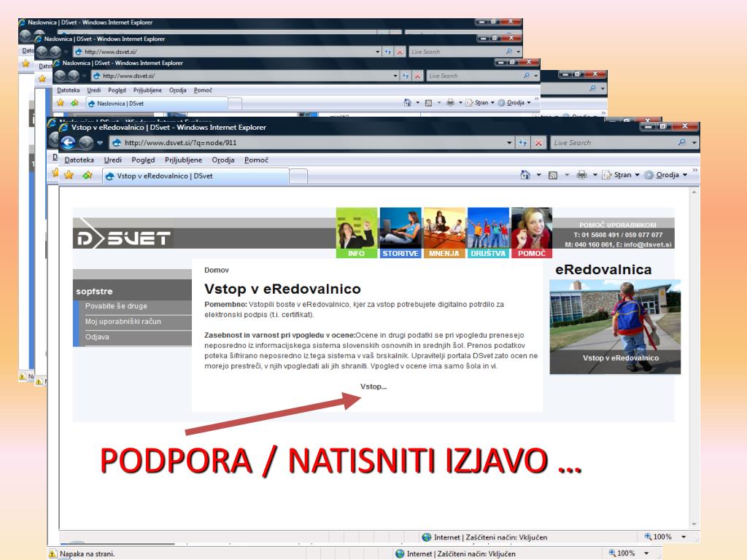Open Datoteka menu in third Naslovnica window
This screenshot has width=747, height=560.
pyautogui.click(x=68, y=90)
